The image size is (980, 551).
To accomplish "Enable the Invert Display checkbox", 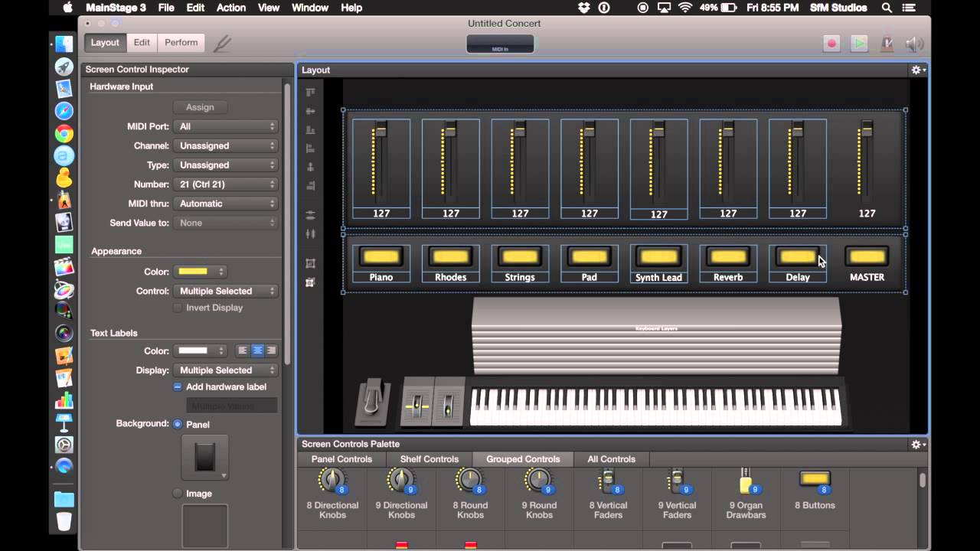I will 178,308.
